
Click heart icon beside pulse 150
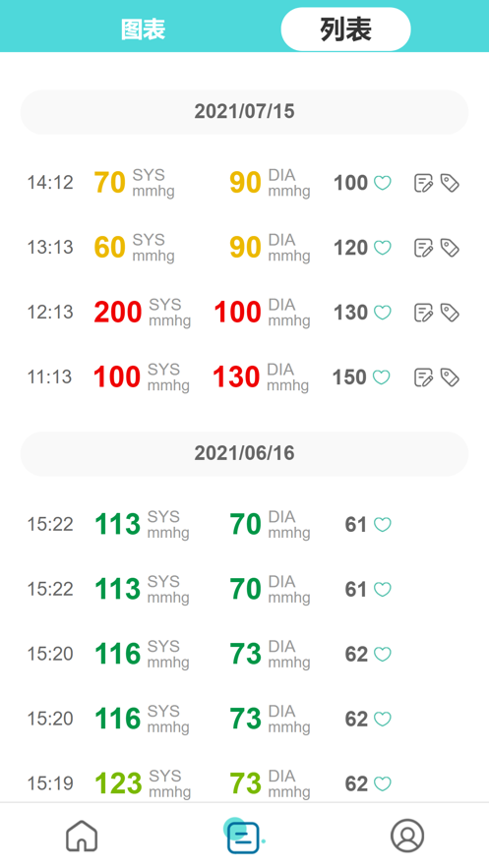(x=381, y=376)
